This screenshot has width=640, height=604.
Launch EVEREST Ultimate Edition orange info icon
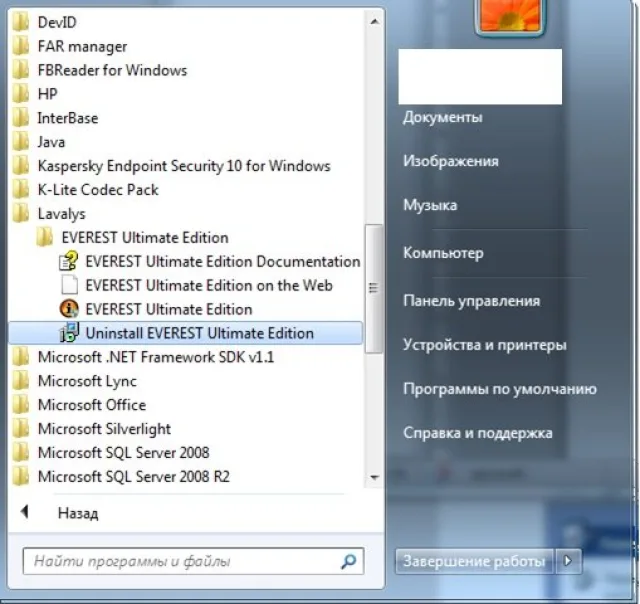pyautogui.click(x=69, y=309)
